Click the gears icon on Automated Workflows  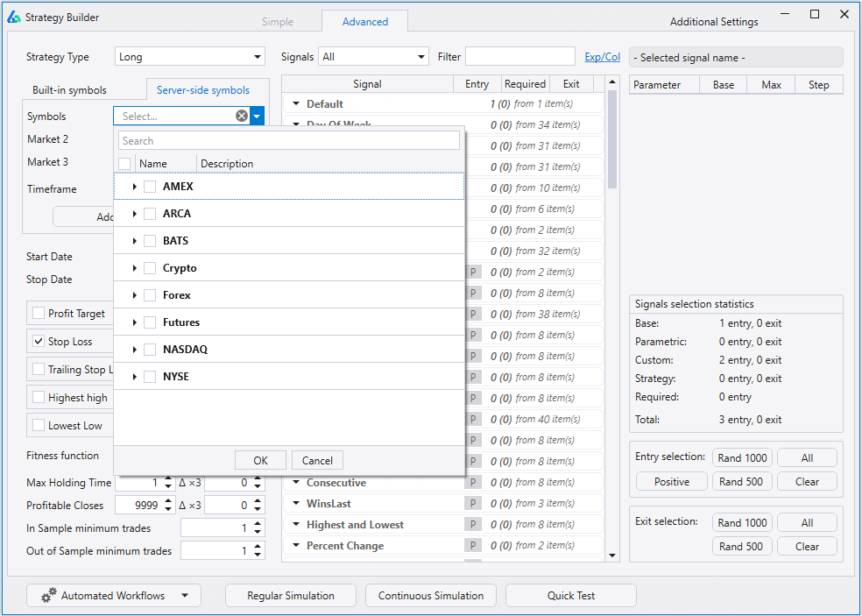(48, 596)
